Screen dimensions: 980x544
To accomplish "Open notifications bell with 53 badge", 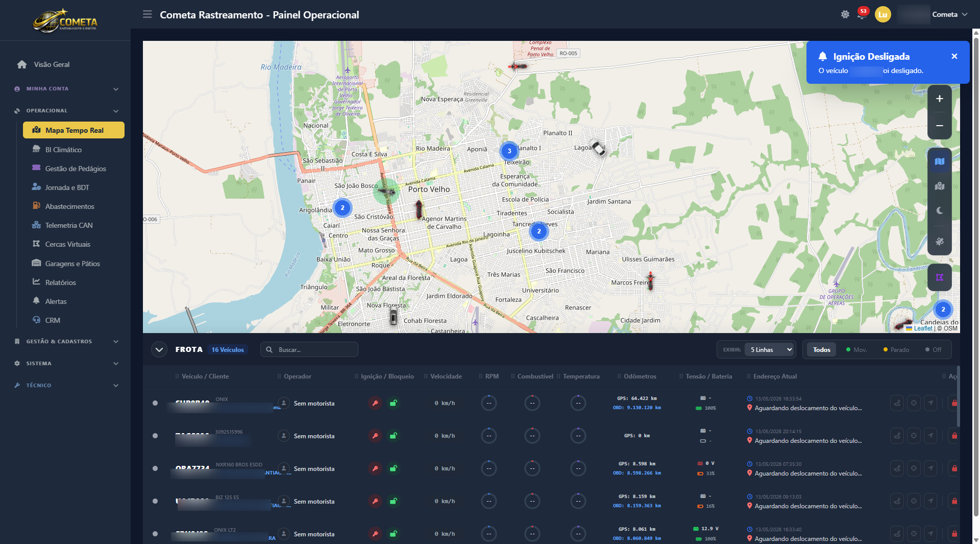I will 862,14.
